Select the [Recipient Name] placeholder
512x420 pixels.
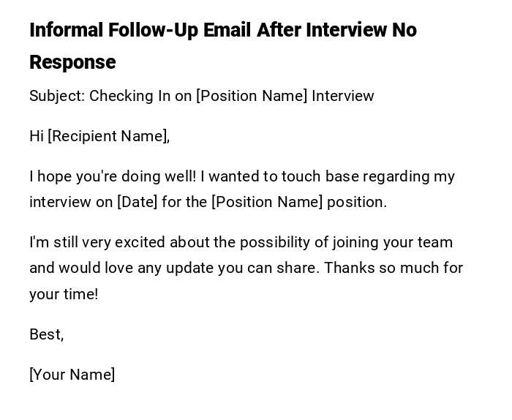click(108, 136)
